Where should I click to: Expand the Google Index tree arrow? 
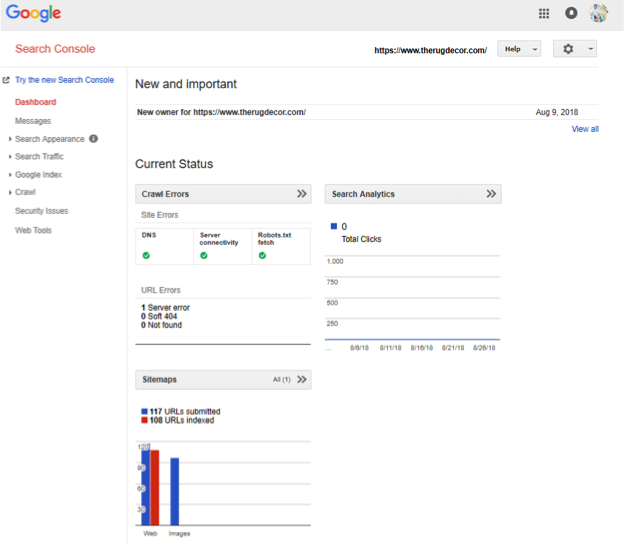[x=10, y=175]
